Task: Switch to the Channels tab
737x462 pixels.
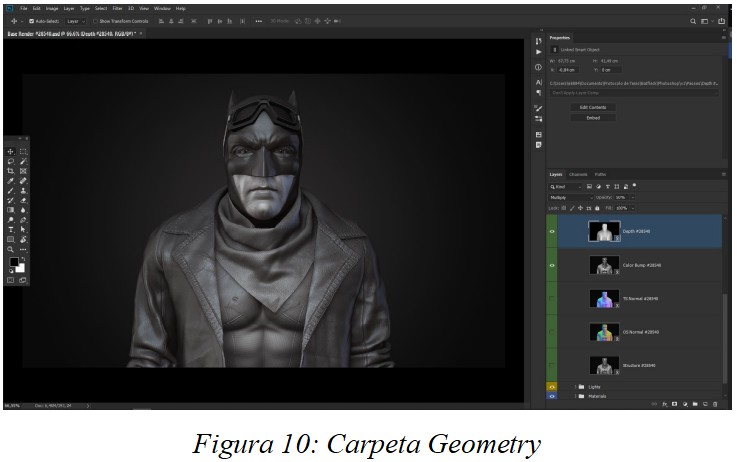Action: (x=579, y=174)
